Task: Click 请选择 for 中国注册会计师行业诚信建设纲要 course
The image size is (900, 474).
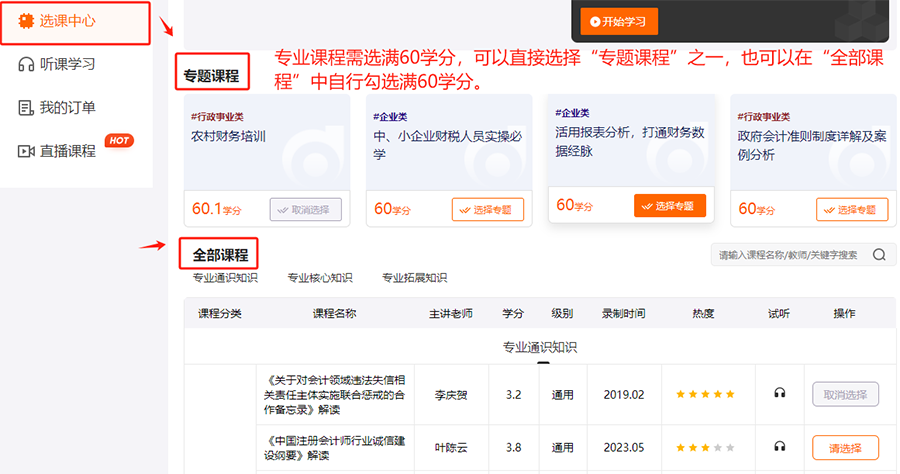Action: click(845, 447)
